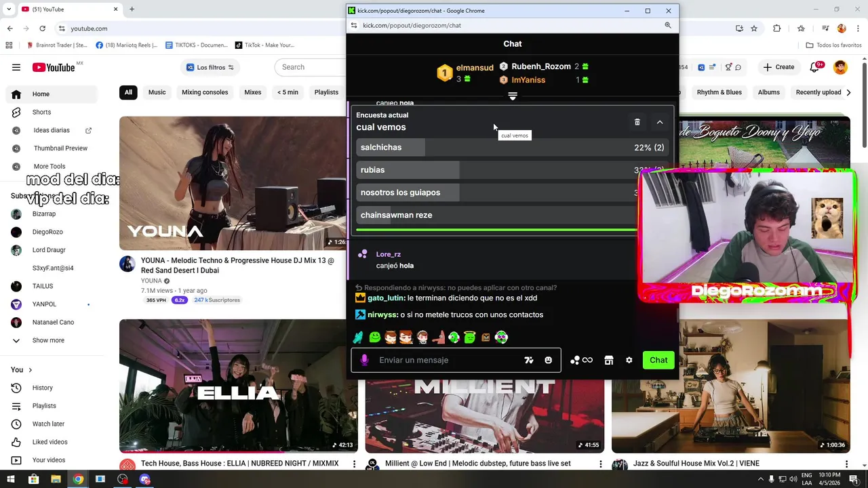Insert the green smiley blob emote
This screenshot has height=488, width=868.
(374, 337)
